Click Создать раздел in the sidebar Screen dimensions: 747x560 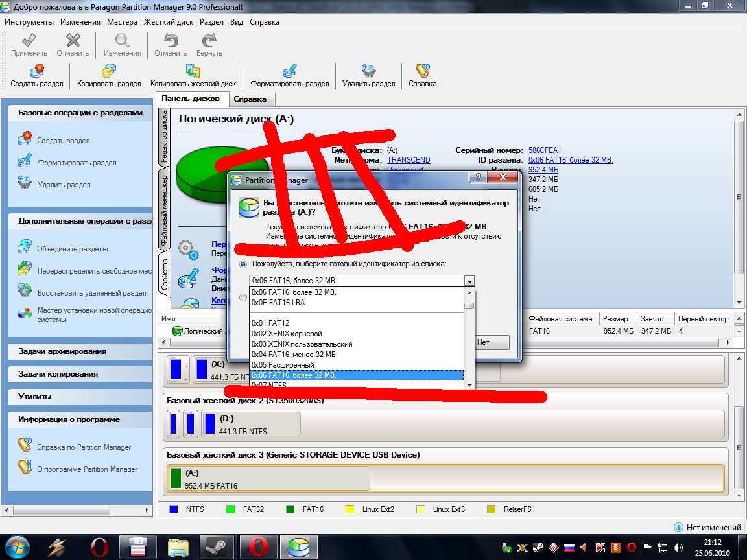pyautogui.click(x=64, y=141)
